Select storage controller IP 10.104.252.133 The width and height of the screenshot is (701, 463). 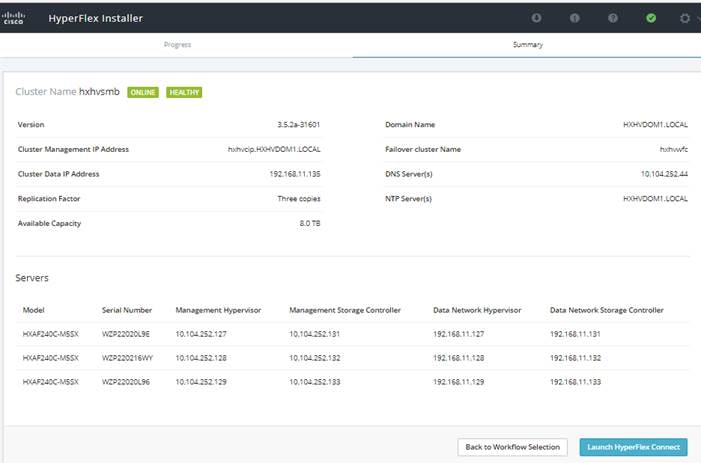click(x=315, y=382)
